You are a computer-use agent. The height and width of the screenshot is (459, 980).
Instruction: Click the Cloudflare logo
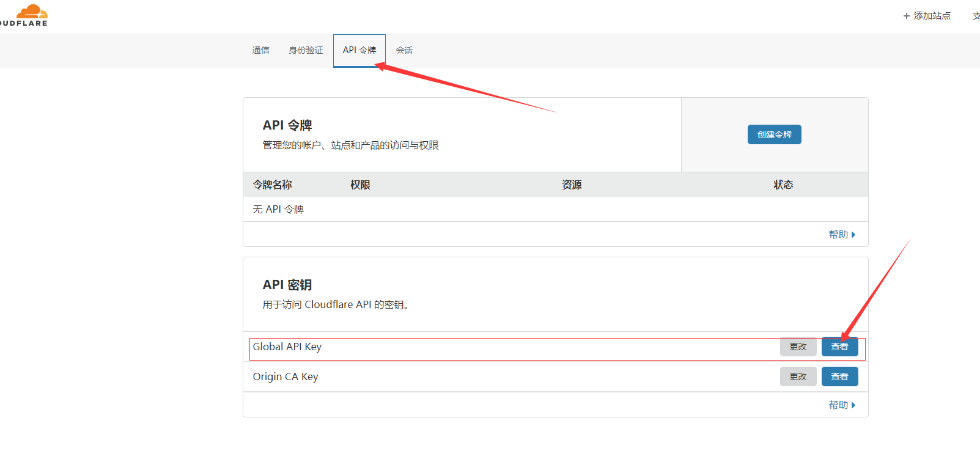(x=24, y=15)
